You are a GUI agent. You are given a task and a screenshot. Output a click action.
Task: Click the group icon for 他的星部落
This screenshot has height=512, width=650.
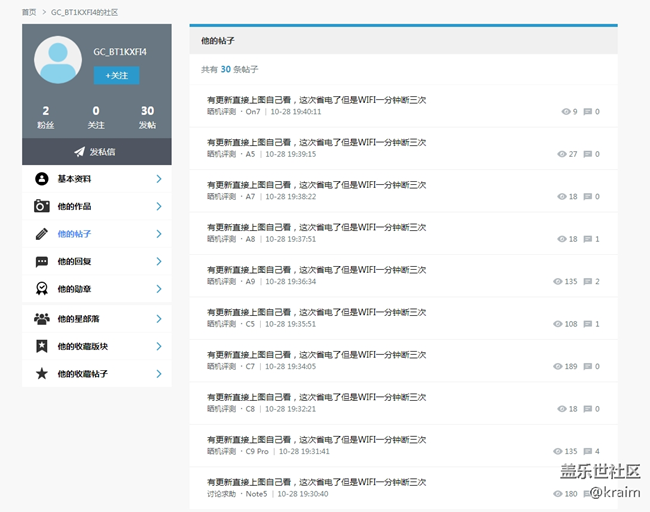pos(41,319)
